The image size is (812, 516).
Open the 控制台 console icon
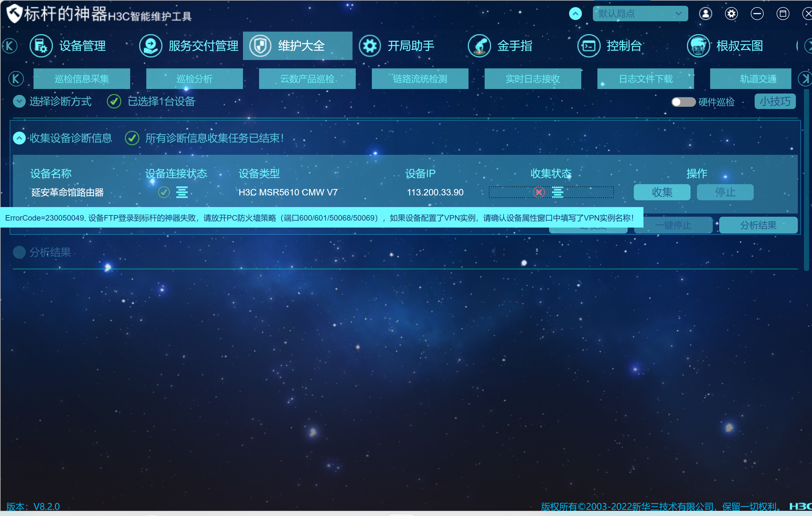point(589,46)
